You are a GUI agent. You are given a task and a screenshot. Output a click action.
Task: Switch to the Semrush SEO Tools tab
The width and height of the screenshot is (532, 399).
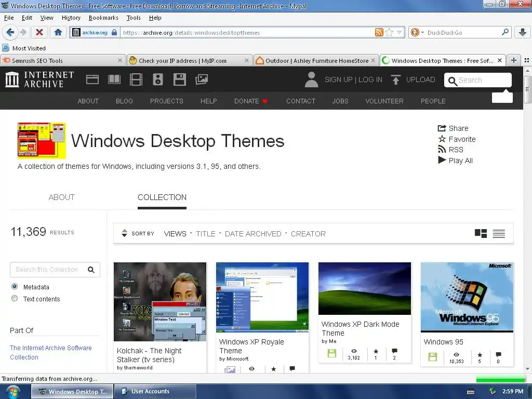click(63, 60)
